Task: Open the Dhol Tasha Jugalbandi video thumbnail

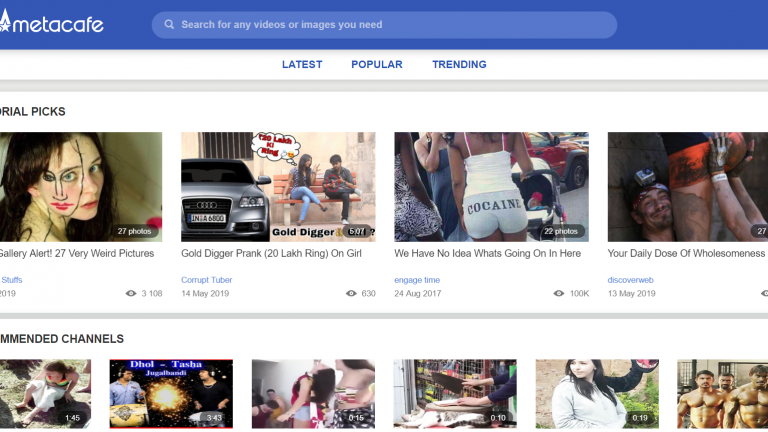Action: pos(171,394)
